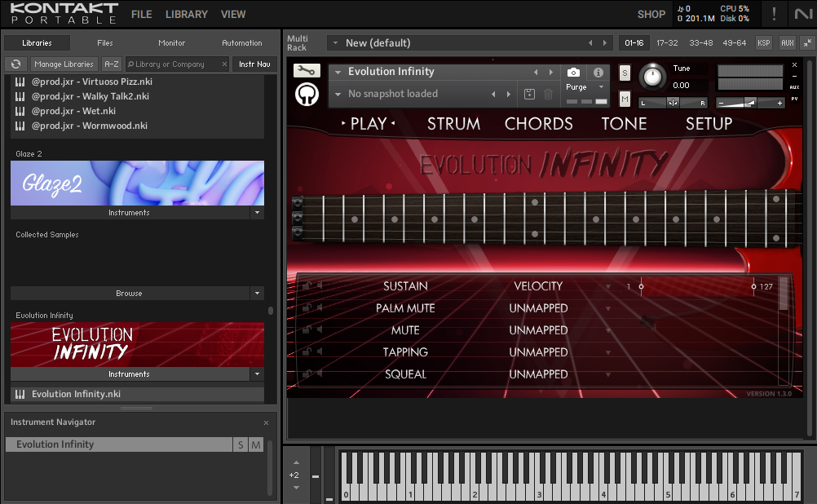Open the multi rack preset dropdown
Screen dimensions: 817x504
pos(336,42)
